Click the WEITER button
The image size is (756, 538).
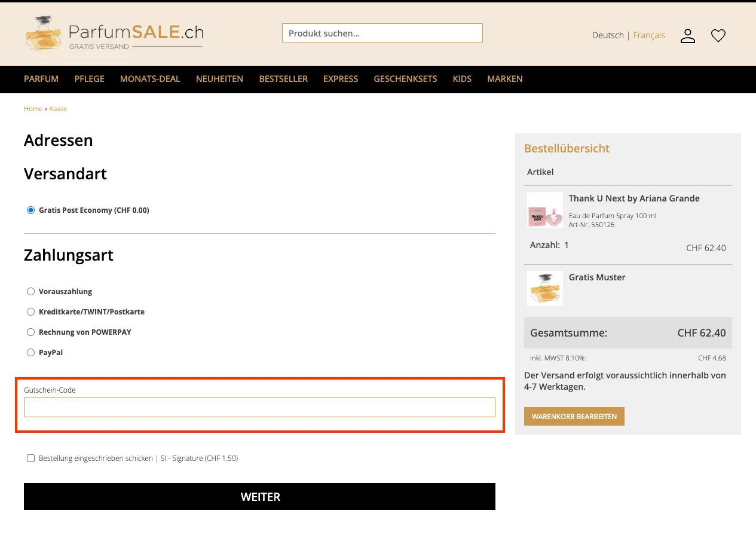259,497
